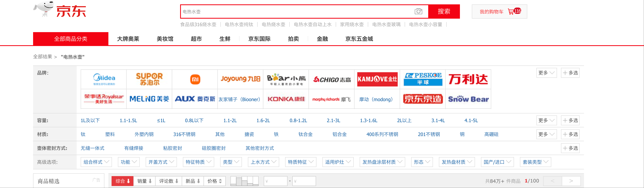Image resolution: width=644 pixels, height=188 pixels.
Task: Enable multi-select for 品牌 row
Action: coord(570,73)
